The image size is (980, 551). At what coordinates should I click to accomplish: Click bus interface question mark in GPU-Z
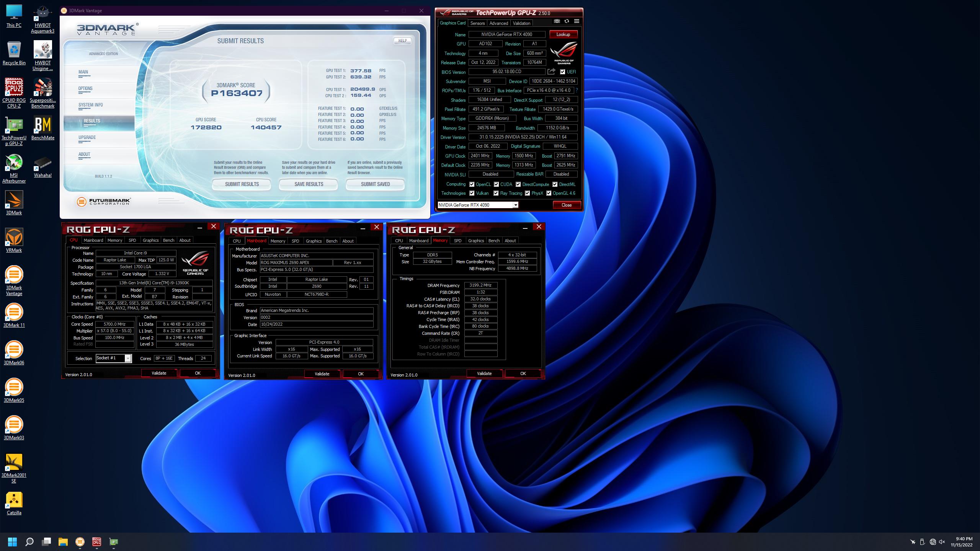tap(577, 90)
